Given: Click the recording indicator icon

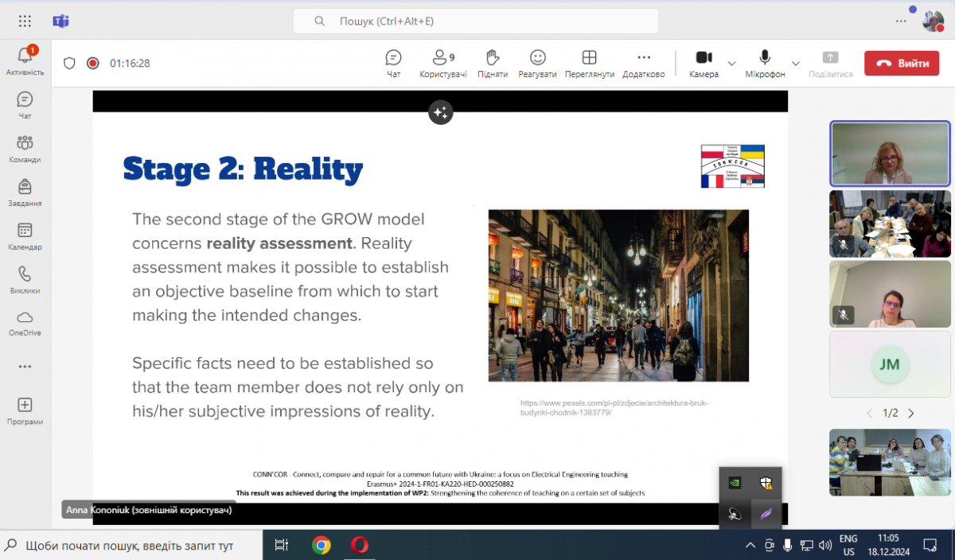Looking at the screenshot, I should point(93,64).
